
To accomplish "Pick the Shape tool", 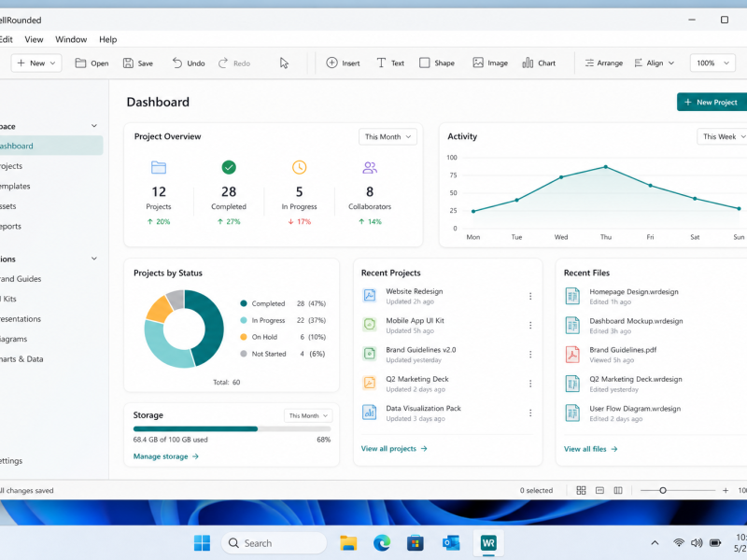I will coord(437,63).
